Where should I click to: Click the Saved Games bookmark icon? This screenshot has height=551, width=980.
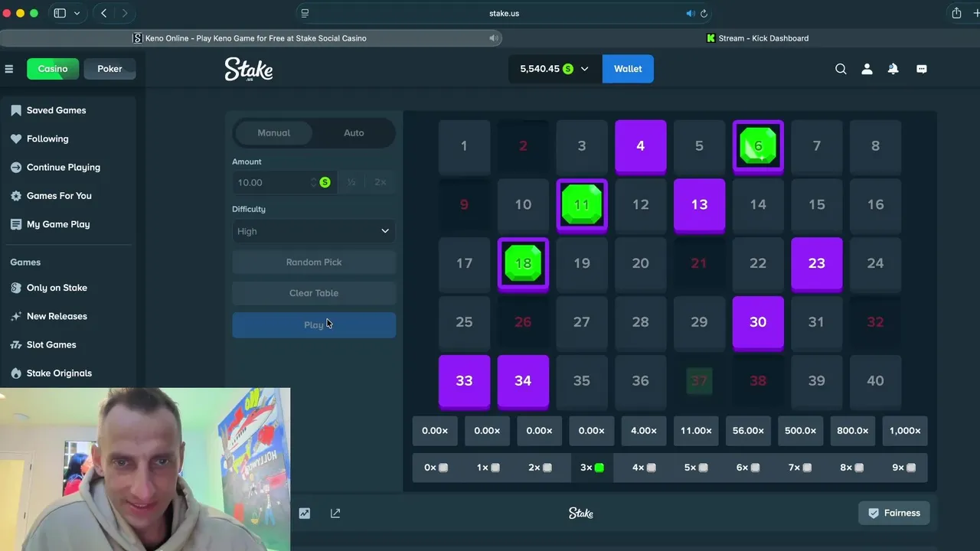tap(16, 110)
